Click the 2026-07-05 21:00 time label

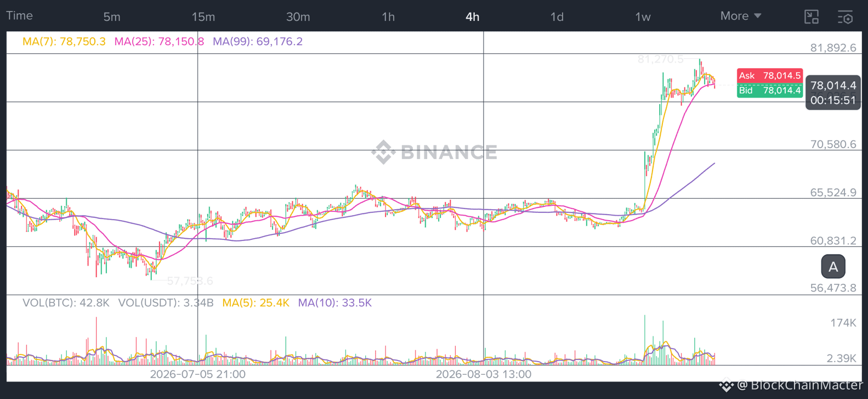[x=197, y=374]
